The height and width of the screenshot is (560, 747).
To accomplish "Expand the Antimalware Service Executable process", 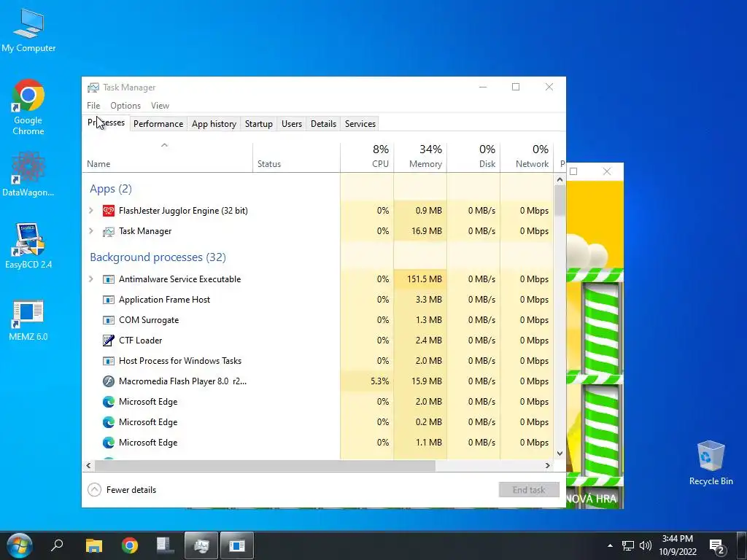I will tap(91, 279).
